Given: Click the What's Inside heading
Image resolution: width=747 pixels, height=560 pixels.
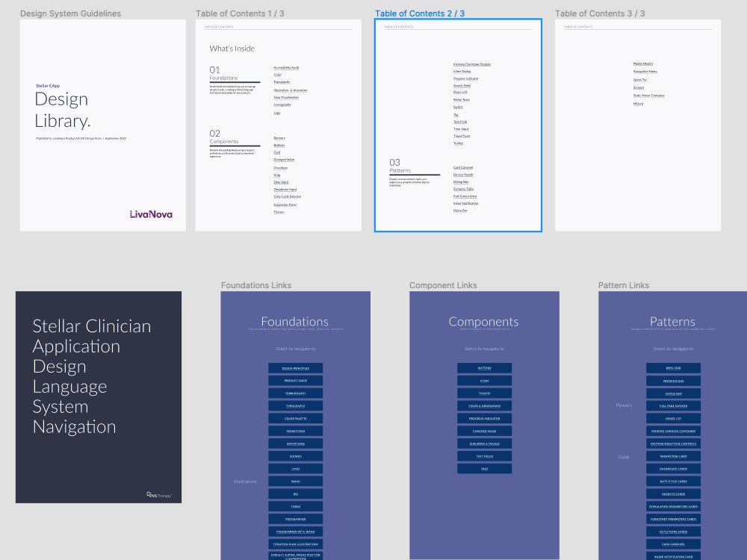Looking at the screenshot, I should pos(232,49).
